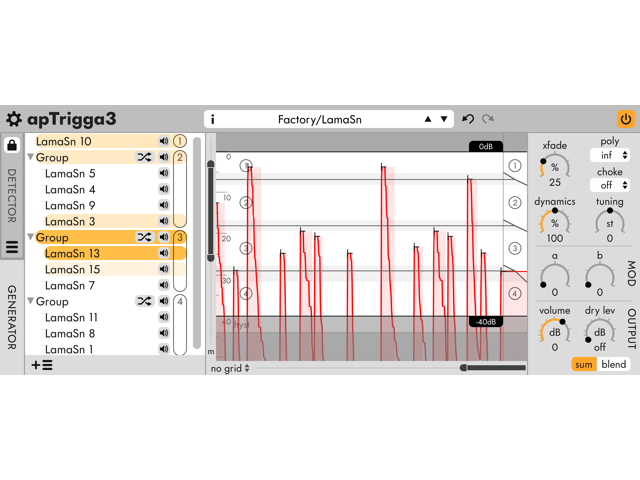Click the sample list vertical scrollbar
Viewport: 640px width, 480px height.
coord(197,243)
